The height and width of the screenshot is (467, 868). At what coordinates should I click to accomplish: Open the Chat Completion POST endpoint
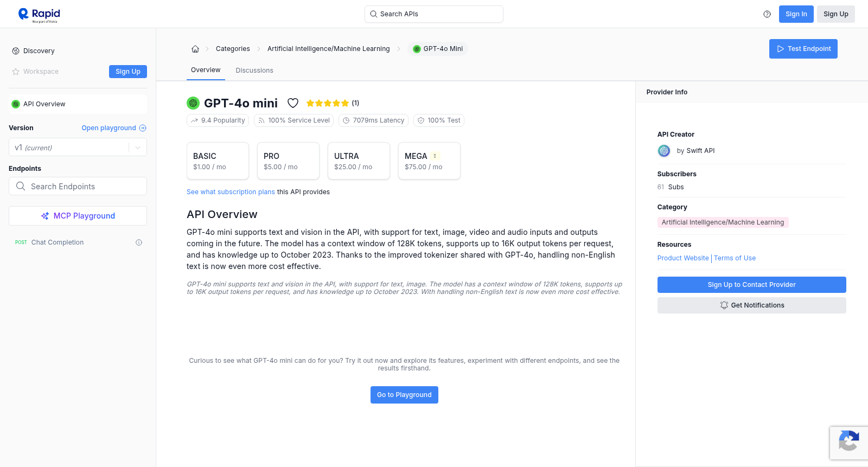pyautogui.click(x=78, y=242)
